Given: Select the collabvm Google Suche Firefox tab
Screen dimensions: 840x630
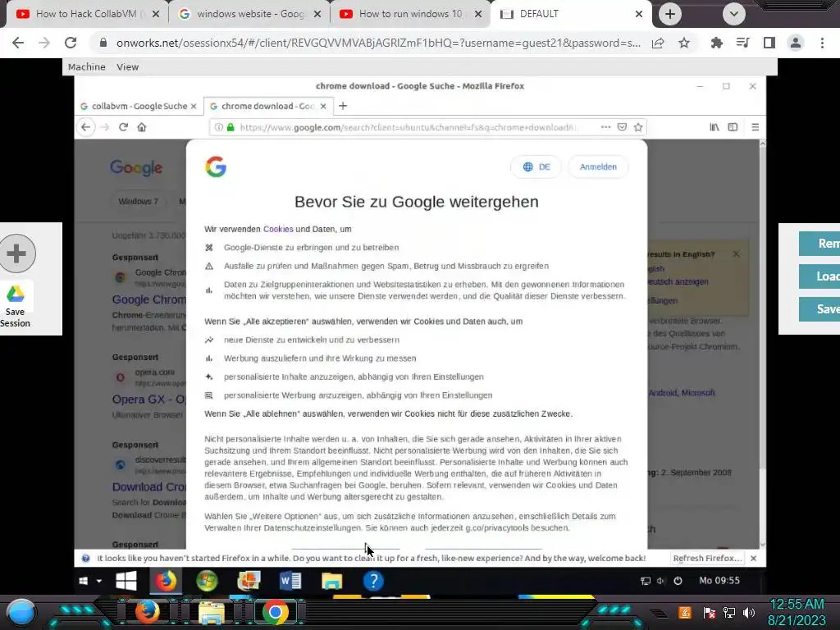Looking at the screenshot, I should tap(138, 106).
